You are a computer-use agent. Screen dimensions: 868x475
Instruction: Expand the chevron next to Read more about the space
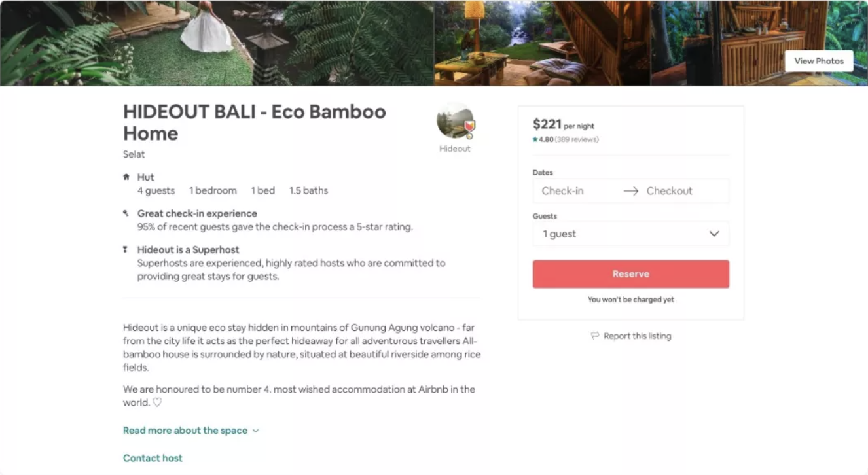[256, 431]
